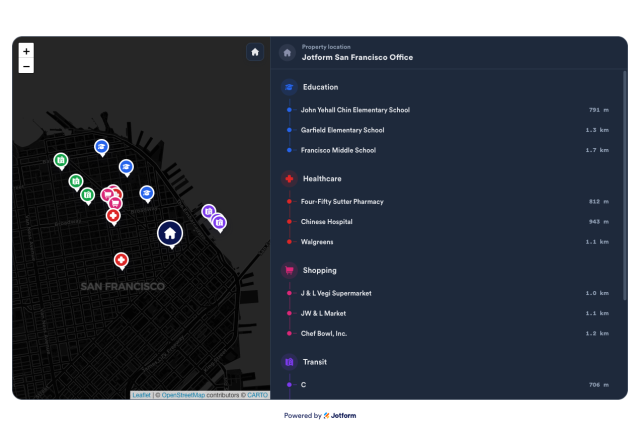Click the Healthcare red cross icon

coord(289,179)
